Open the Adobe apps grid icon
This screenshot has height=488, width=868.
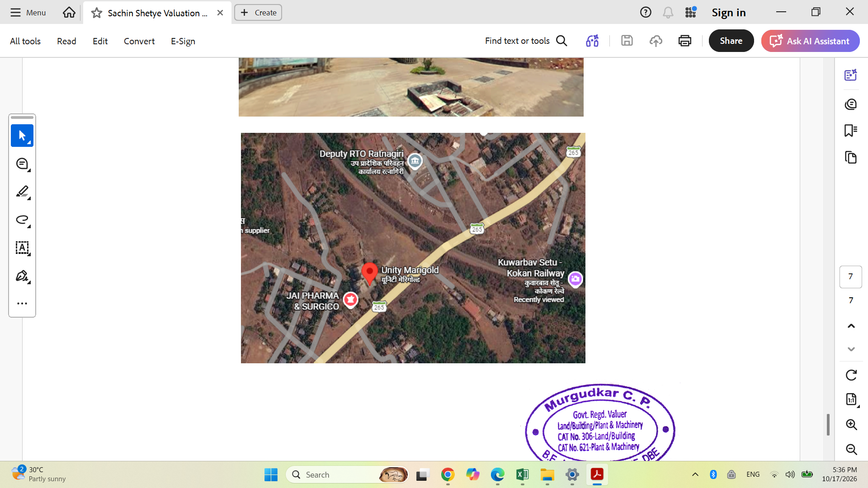tap(690, 12)
